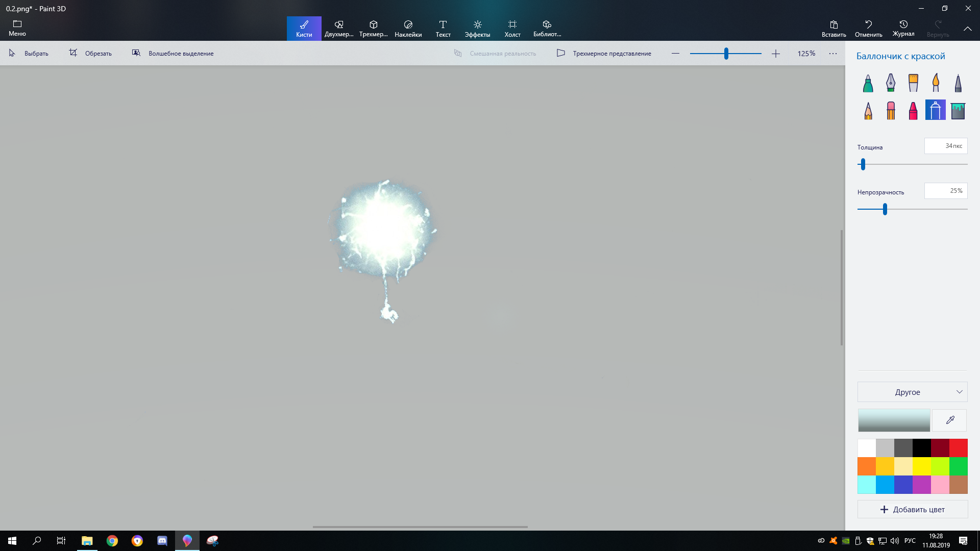Select the white color swatch
The width and height of the screenshot is (980, 551).
(867, 448)
